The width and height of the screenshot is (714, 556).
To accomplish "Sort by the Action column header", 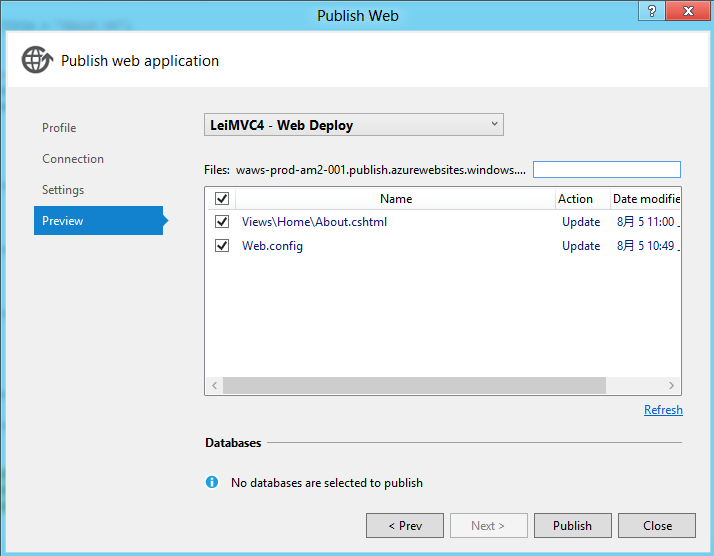I will point(582,199).
